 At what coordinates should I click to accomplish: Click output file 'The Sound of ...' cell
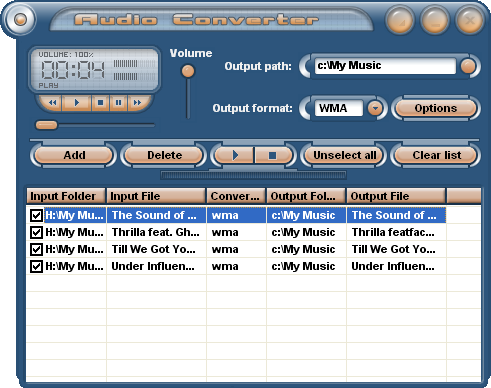(396, 215)
